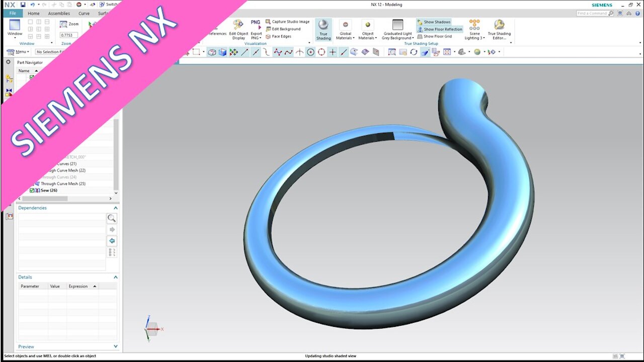Save the part with the floppy disk icon

tap(23, 5)
